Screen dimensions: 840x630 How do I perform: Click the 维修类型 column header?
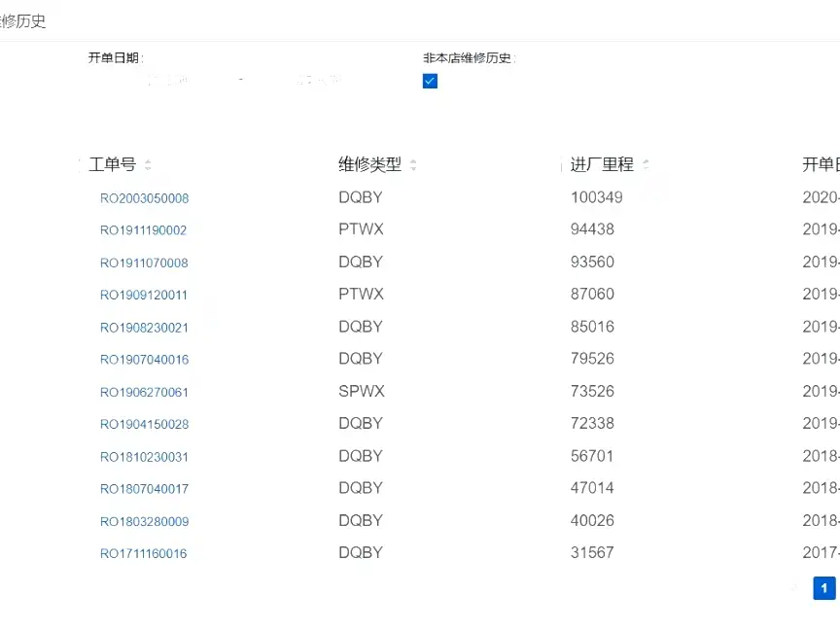(x=369, y=164)
